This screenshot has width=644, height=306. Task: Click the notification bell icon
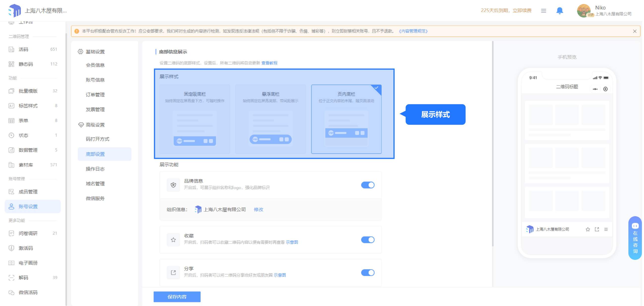pos(559,10)
